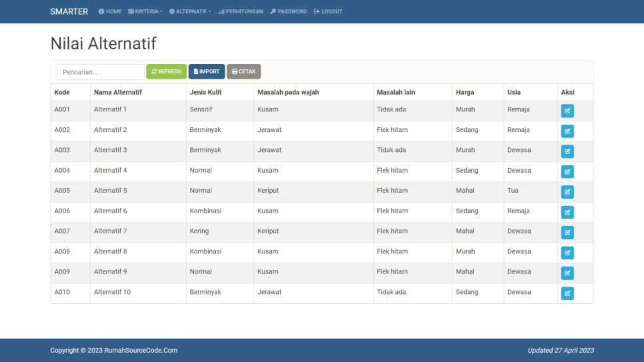The height and width of the screenshot is (362, 644).
Task: Go to Home page
Action: click(x=110, y=11)
